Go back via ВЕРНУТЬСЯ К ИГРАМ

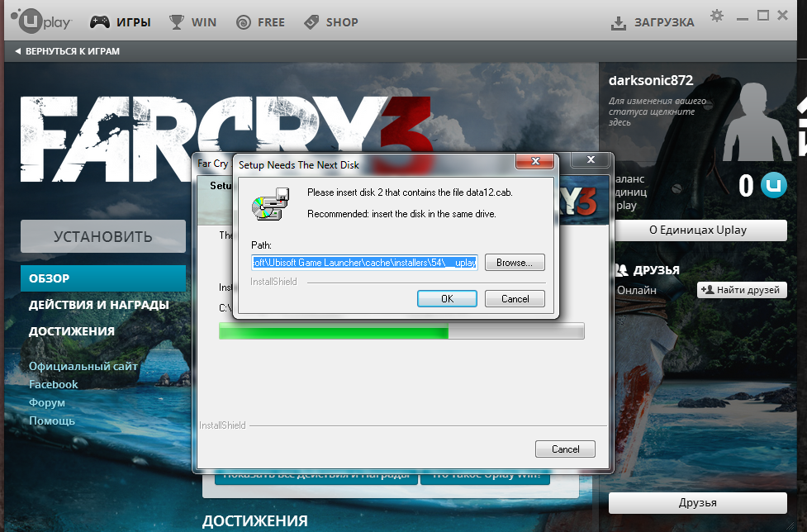point(68,51)
